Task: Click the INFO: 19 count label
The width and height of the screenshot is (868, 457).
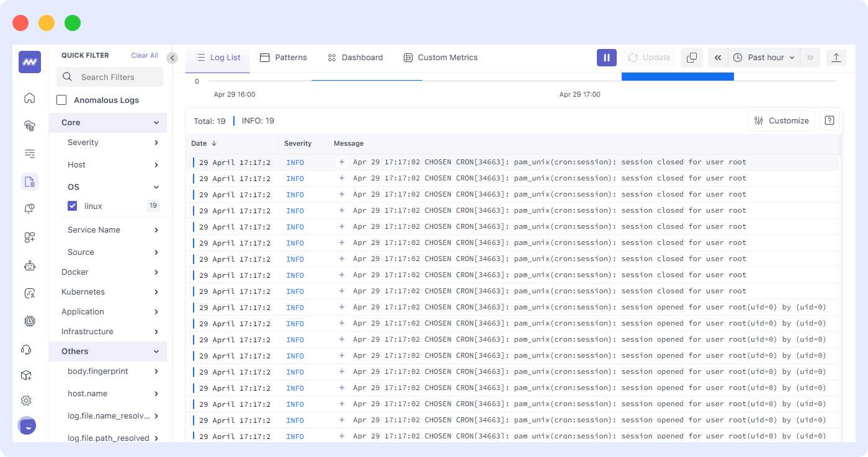Action: click(258, 121)
